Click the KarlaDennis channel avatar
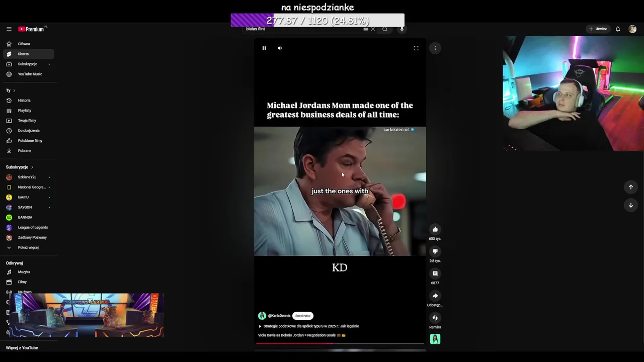The image size is (644, 362). [x=262, y=316]
